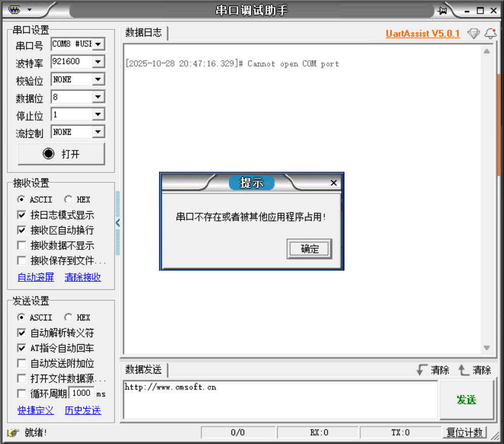Open the notification bell icon
The height and width of the screenshot is (444, 504).
(x=490, y=33)
